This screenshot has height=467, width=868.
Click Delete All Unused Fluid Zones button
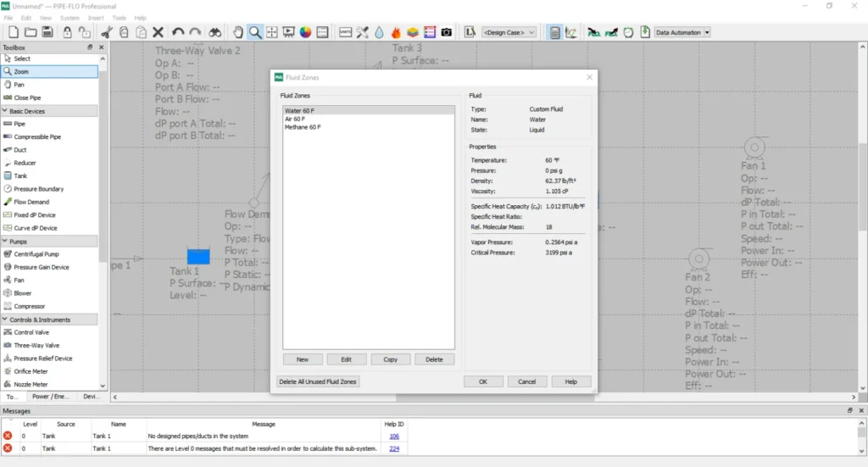[318, 381]
